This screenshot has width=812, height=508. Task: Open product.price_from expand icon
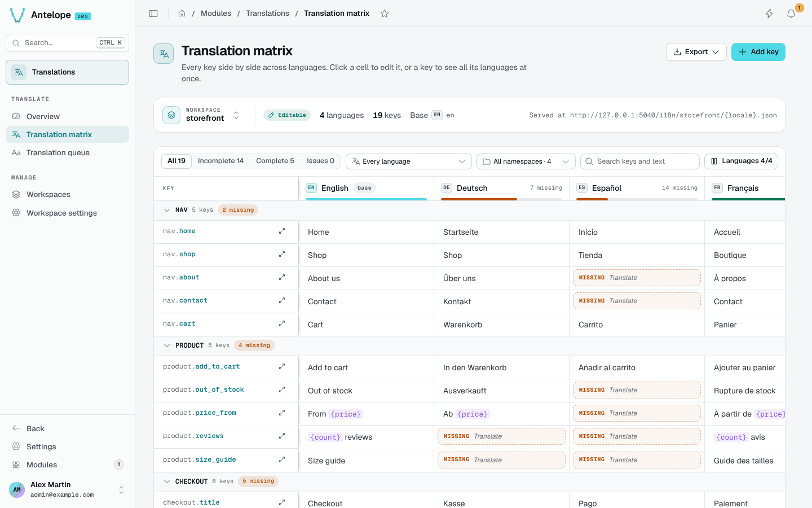(282, 413)
